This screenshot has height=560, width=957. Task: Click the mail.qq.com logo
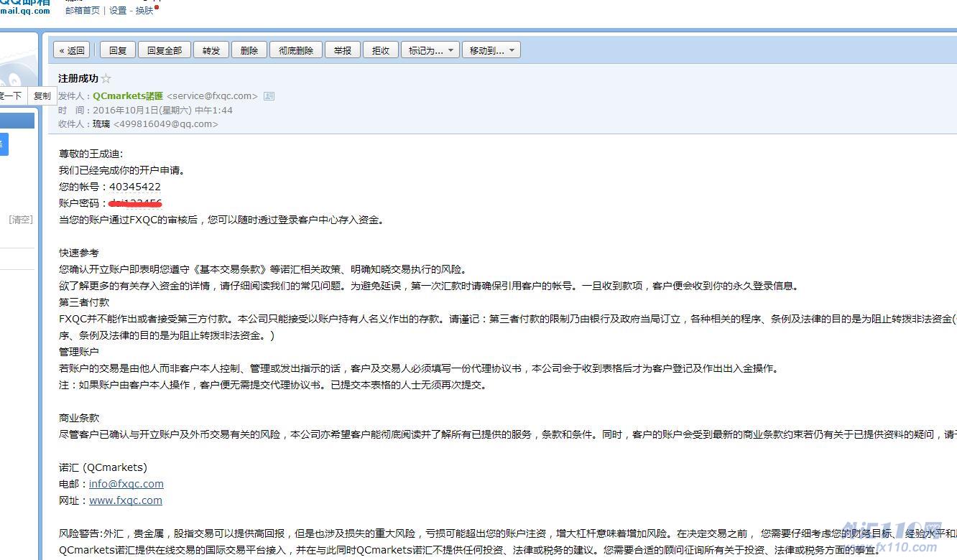pos(25,7)
